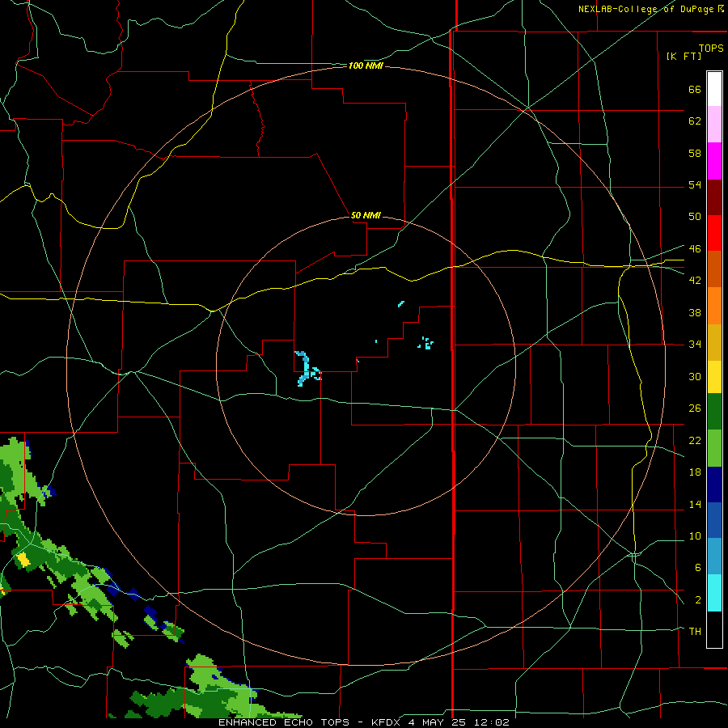Click the medium blue 18 K FT swatch
Image resolution: width=728 pixels, height=728 pixels.
coord(714,520)
